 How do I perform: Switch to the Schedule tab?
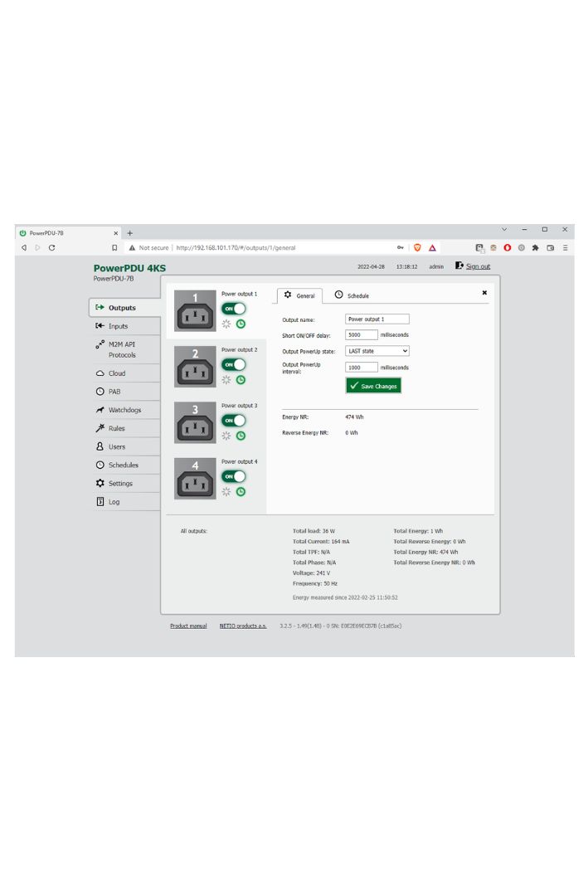(352, 295)
